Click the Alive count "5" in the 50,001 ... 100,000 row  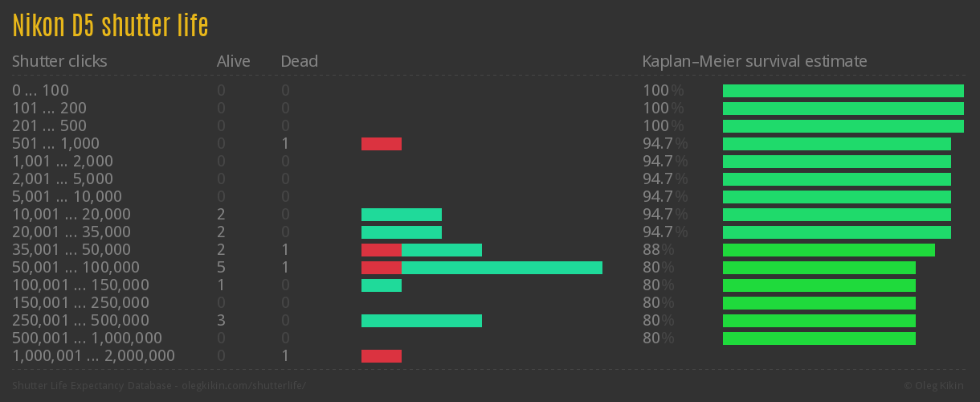[221, 268]
